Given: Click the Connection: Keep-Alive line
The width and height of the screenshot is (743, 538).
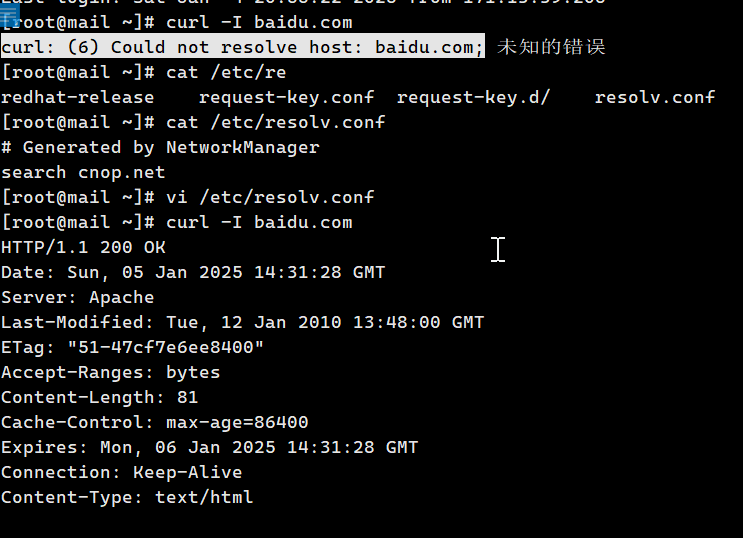Looking at the screenshot, I should tap(122, 472).
